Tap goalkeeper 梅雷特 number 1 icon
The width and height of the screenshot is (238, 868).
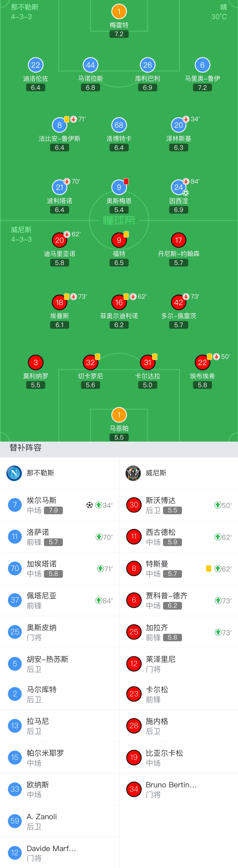point(119,12)
